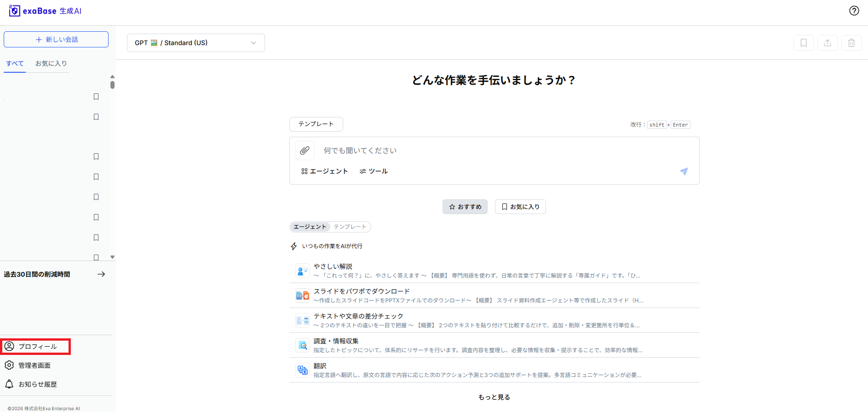
Task: Select the エージェント segment tab
Action: [x=310, y=227]
